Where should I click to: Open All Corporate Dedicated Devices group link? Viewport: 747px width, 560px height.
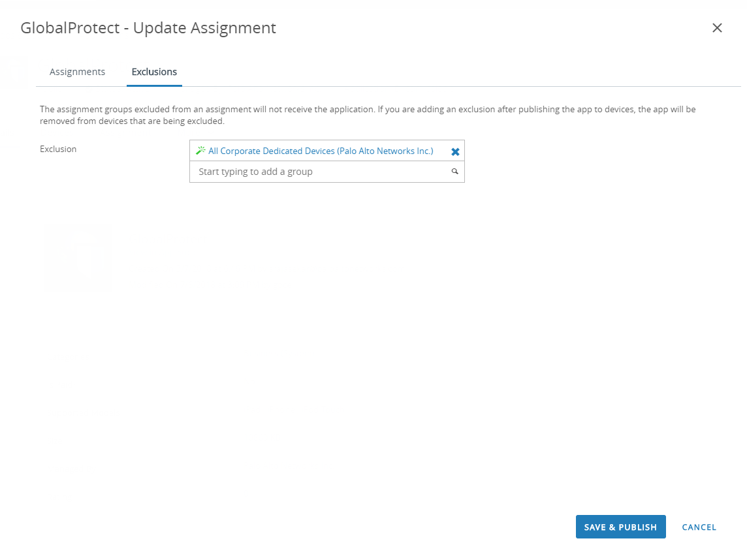[321, 151]
